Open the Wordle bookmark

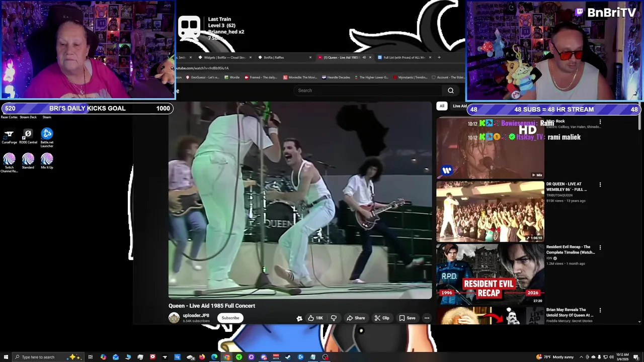[232, 77]
